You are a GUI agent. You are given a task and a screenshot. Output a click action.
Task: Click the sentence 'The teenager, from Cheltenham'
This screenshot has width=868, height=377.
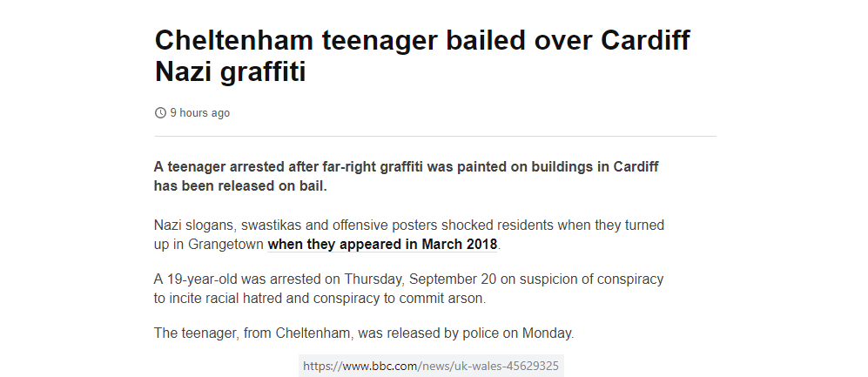click(x=364, y=333)
